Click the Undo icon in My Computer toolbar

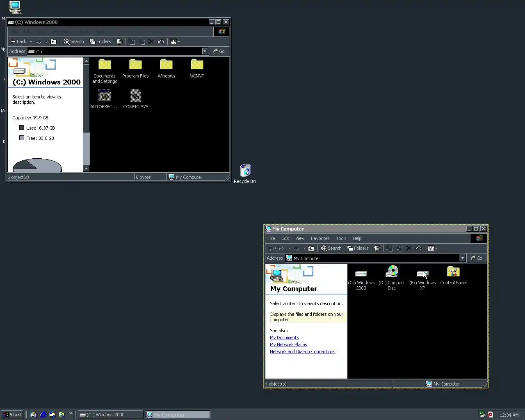[x=418, y=248]
